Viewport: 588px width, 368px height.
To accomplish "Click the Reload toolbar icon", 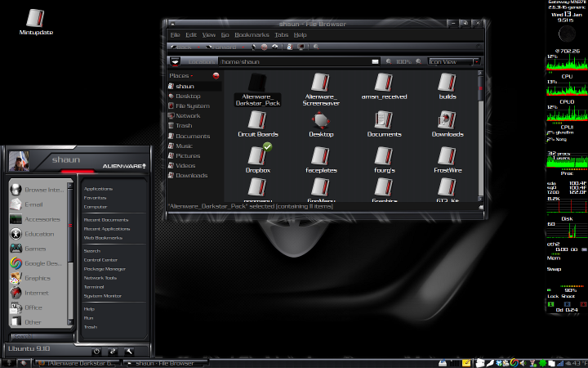I will (x=275, y=47).
